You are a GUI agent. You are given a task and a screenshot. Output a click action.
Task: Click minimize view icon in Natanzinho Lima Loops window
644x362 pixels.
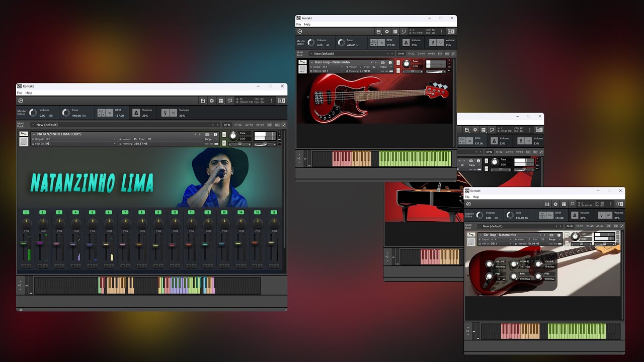(x=230, y=101)
